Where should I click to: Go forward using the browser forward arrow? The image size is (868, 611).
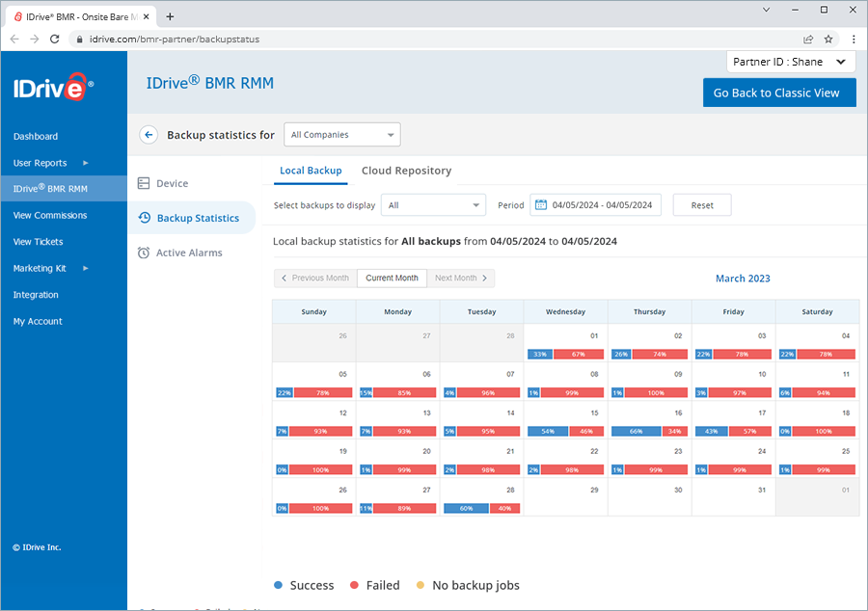[x=35, y=40]
